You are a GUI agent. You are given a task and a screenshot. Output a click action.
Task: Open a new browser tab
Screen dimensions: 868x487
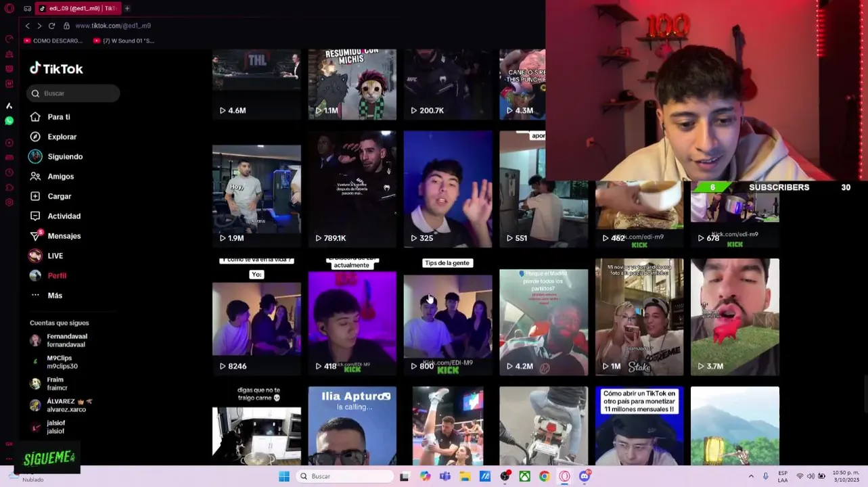127,8
